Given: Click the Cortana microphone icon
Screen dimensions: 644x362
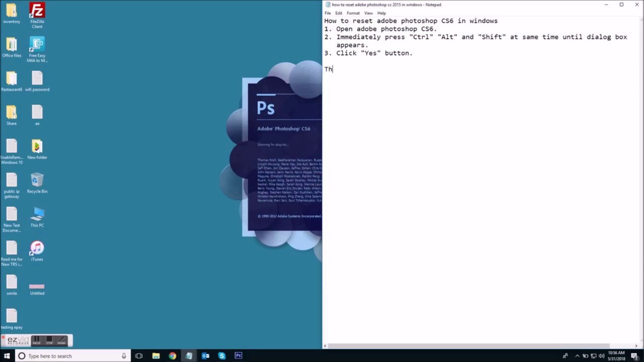Looking at the screenshot, I should pos(124,356).
